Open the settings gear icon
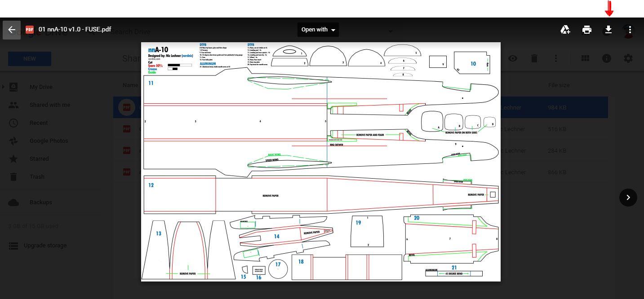 click(x=628, y=58)
